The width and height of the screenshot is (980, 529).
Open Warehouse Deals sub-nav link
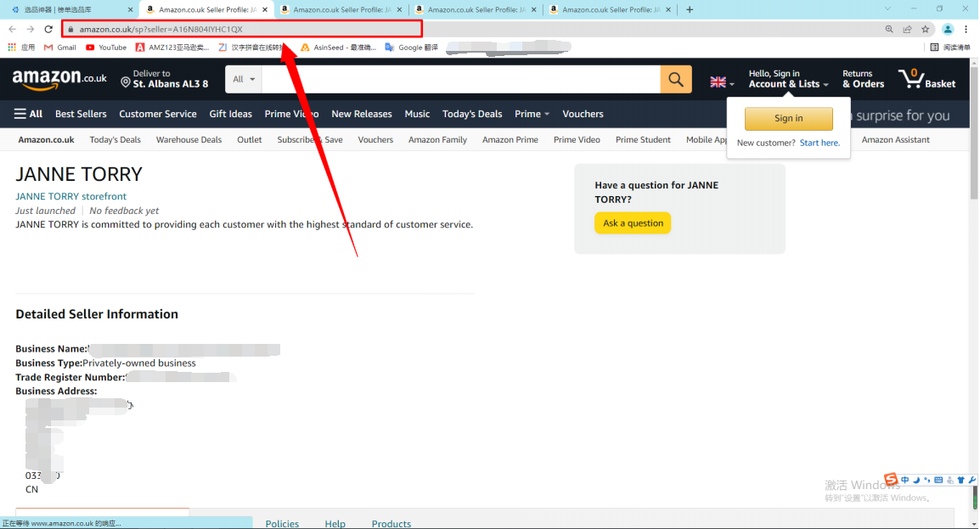pos(189,140)
